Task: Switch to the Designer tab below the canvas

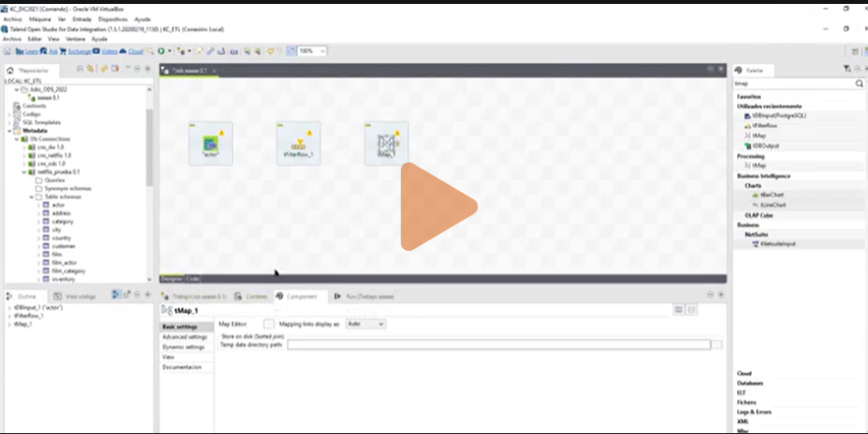Action: point(172,279)
